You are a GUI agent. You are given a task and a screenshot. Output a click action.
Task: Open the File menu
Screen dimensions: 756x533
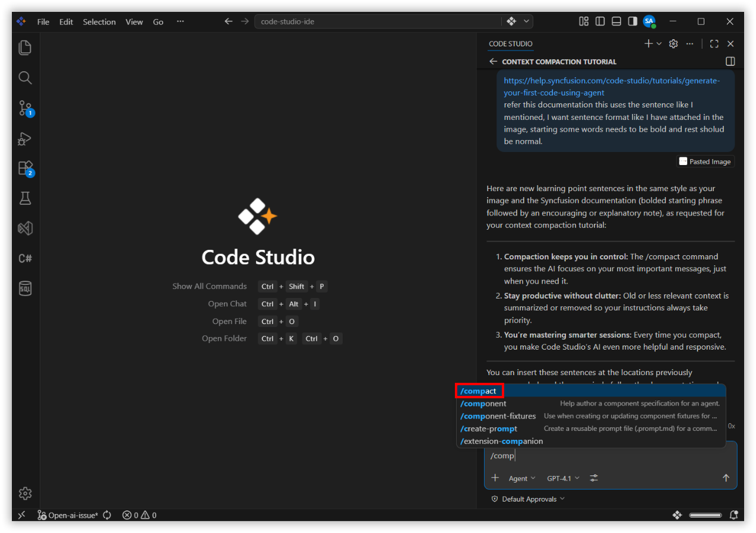click(x=43, y=21)
